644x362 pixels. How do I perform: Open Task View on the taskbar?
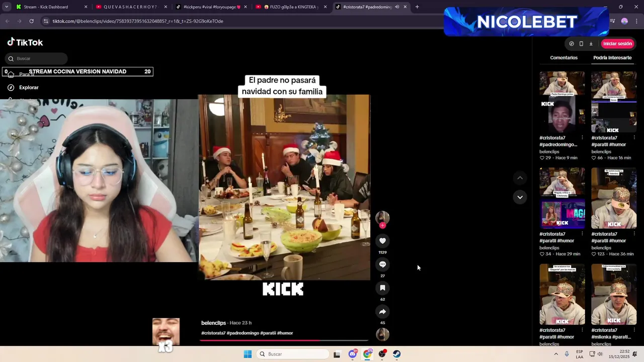point(337,354)
